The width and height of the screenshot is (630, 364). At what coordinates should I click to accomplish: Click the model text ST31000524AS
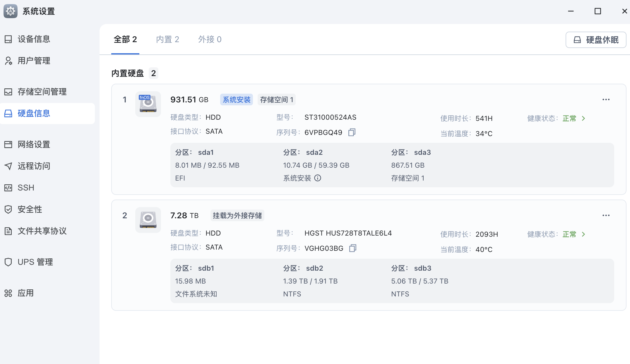[331, 117]
